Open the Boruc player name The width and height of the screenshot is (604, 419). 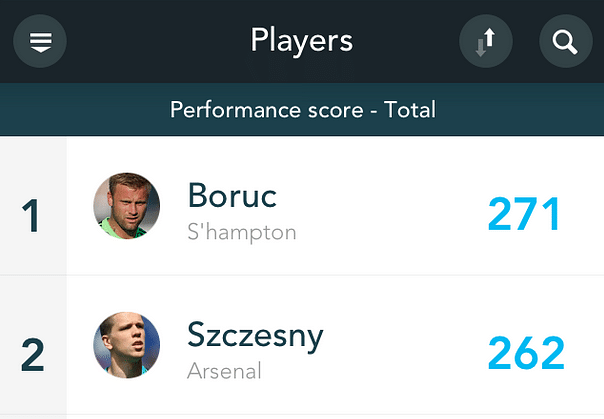point(233,196)
